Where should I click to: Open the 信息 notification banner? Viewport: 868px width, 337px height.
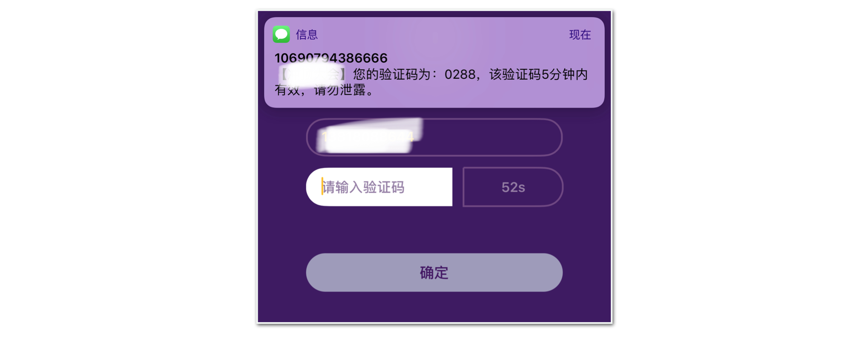tap(434, 63)
